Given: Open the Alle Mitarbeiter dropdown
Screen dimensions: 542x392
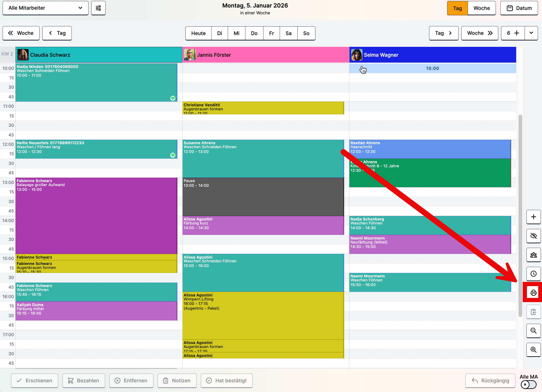Looking at the screenshot, I should click(x=45, y=8).
